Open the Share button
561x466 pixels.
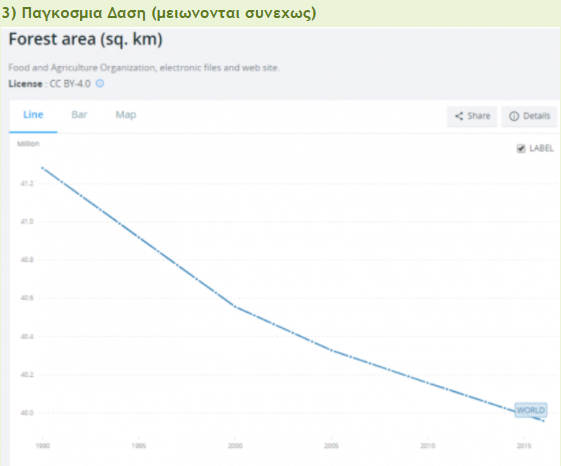tap(472, 116)
